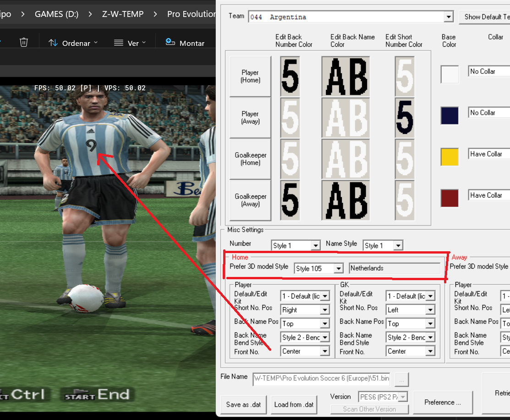510x420 pixels.
Task: Expand chevron after Z-W-TEMP breadcrumb
Action: tap(155, 14)
